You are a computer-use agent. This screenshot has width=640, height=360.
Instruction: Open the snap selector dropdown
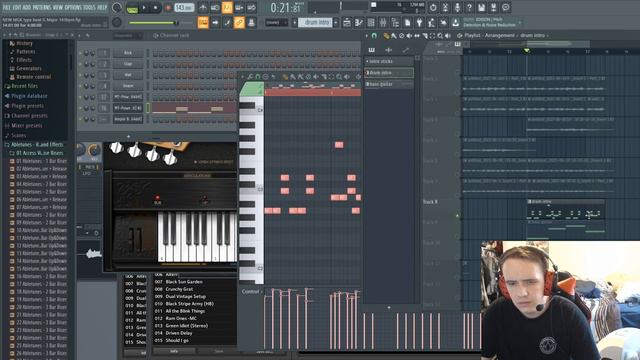click(276, 22)
